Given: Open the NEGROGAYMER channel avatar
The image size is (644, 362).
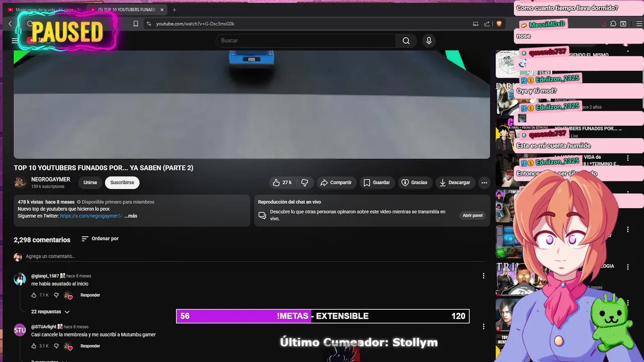Looking at the screenshot, I should point(20,183).
